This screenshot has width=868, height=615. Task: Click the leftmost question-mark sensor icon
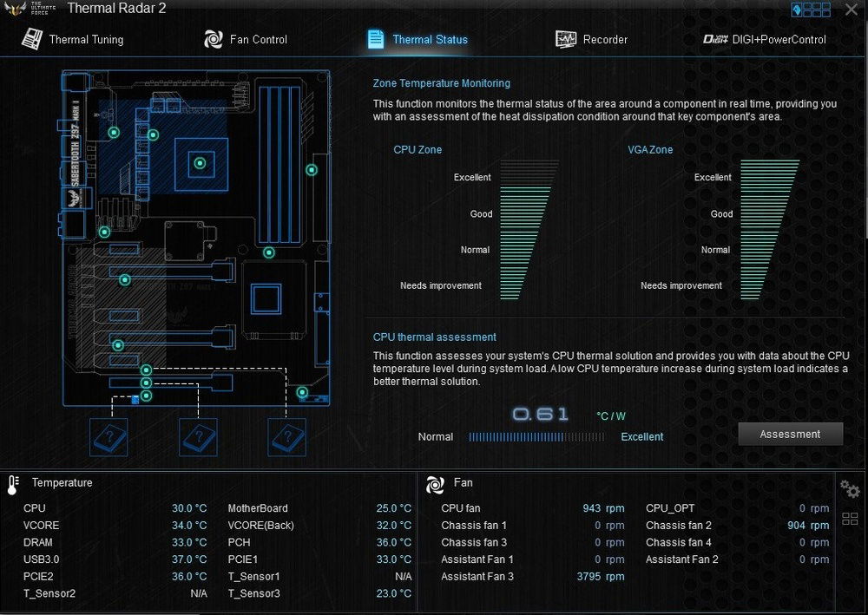point(109,437)
